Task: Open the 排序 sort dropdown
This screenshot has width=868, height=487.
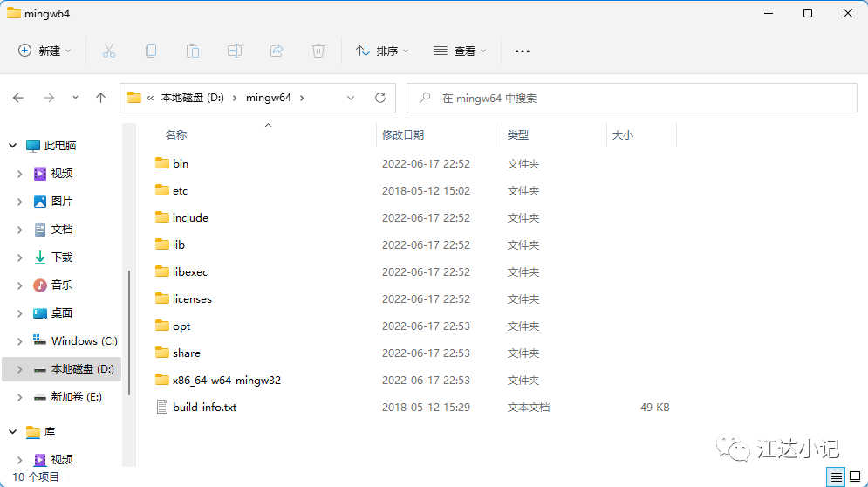Action: click(382, 51)
